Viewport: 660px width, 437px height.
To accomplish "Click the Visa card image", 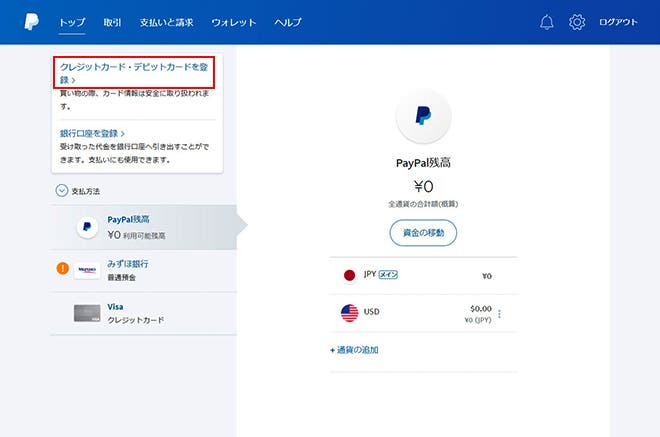I will 87,313.
